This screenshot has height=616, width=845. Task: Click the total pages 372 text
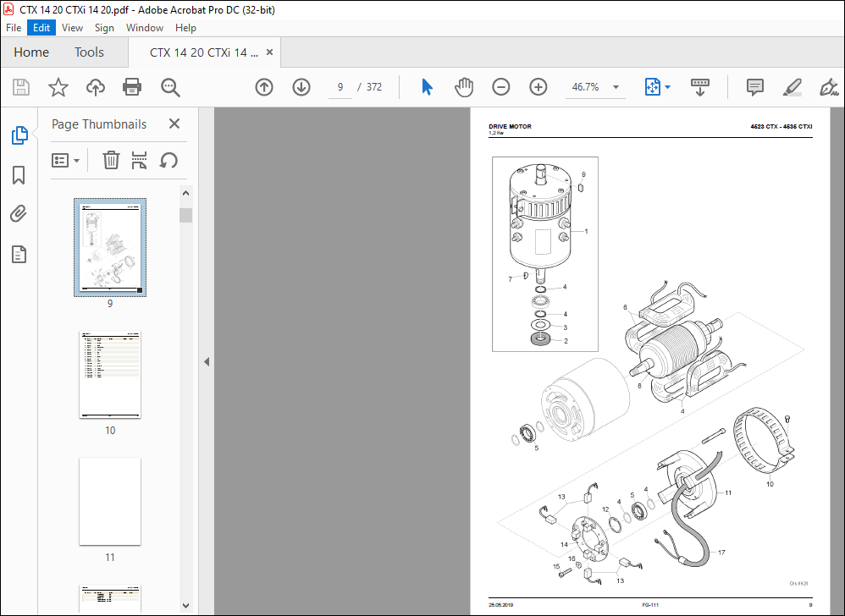pos(374,87)
